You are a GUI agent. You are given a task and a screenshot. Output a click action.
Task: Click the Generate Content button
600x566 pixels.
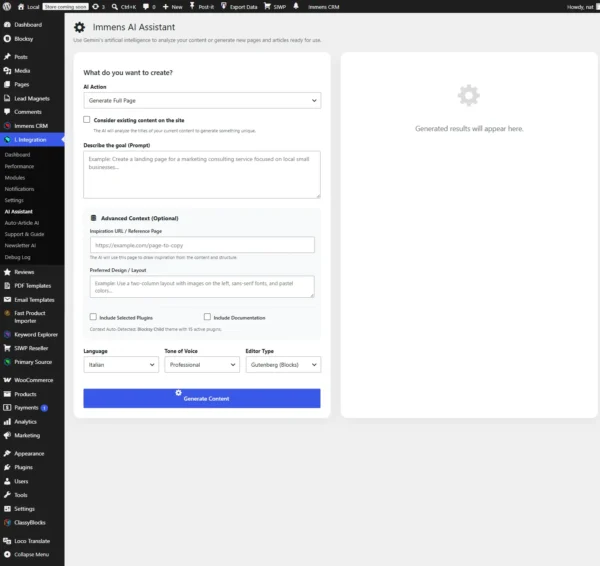coord(202,398)
